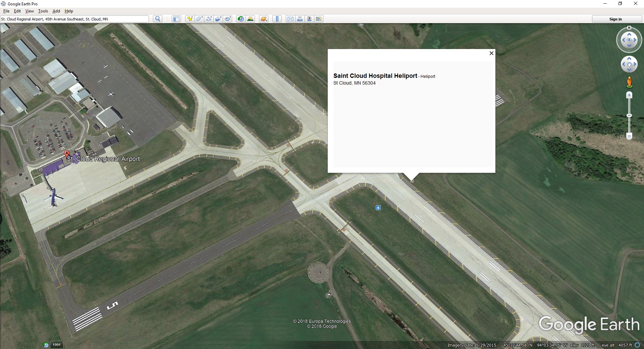Open the planet switcher dropdown
Viewport: 644px width, 349px height.
tap(264, 19)
